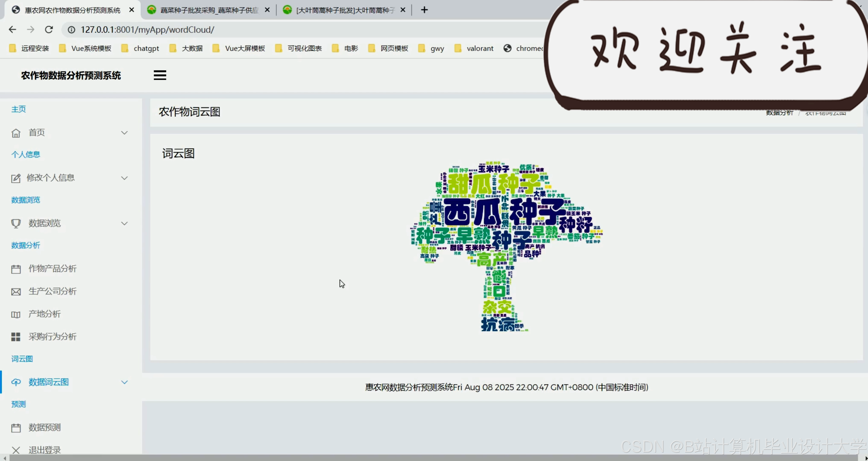Image resolution: width=868 pixels, height=461 pixels.
Task: Click the edit icon for 修改个人信息
Action: click(x=16, y=178)
